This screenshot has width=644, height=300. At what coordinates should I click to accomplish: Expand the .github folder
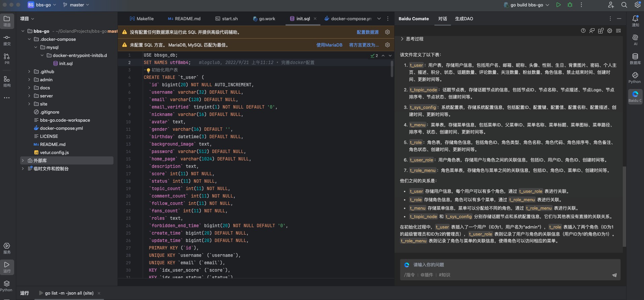29,71
